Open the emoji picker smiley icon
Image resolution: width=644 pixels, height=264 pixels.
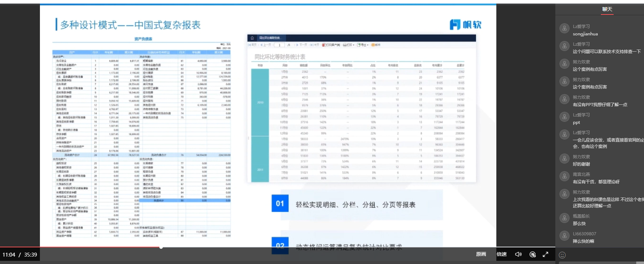click(x=562, y=255)
